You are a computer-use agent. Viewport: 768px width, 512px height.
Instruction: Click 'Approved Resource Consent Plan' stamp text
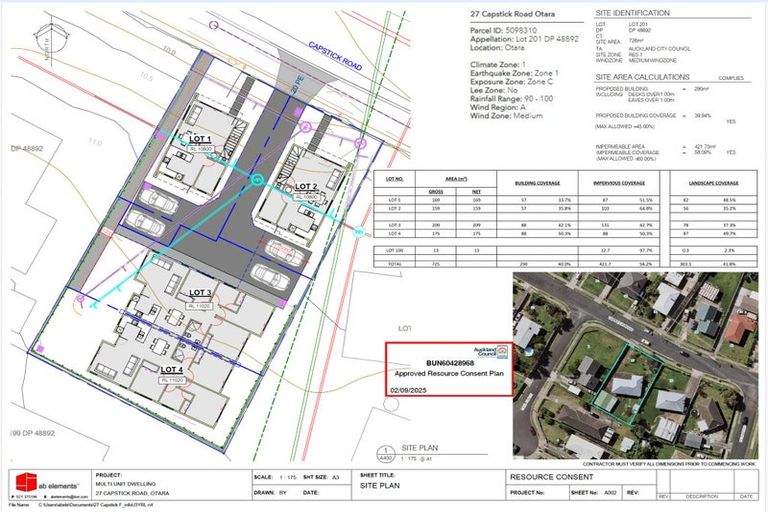coord(449,373)
